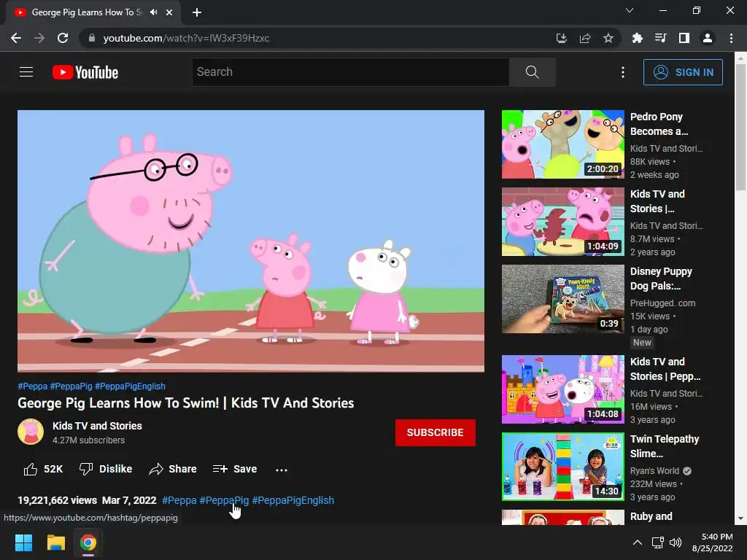Image resolution: width=747 pixels, height=560 pixels.
Task: Click the #Peppa hashtag above title
Action: tap(32, 386)
